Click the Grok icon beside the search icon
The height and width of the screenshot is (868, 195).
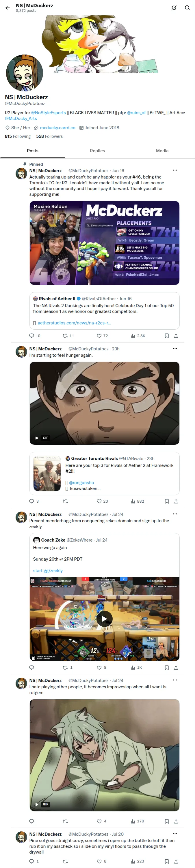point(174,8)
